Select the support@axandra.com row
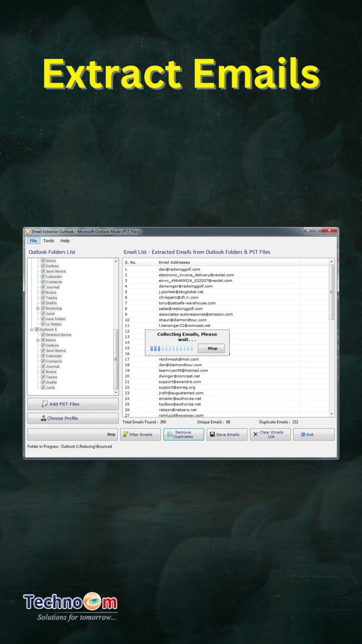This screenshot has width=362, height=644. click(x=226, y=382)
